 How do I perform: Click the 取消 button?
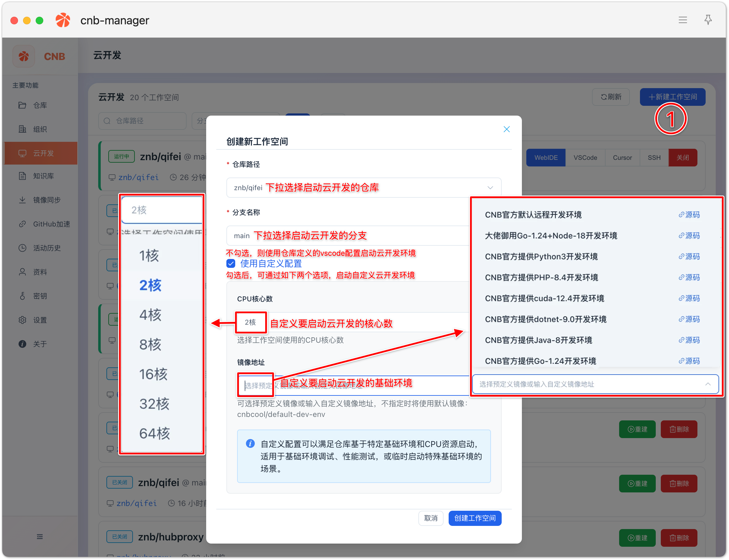pyautogui.click(x=430, y=518)
